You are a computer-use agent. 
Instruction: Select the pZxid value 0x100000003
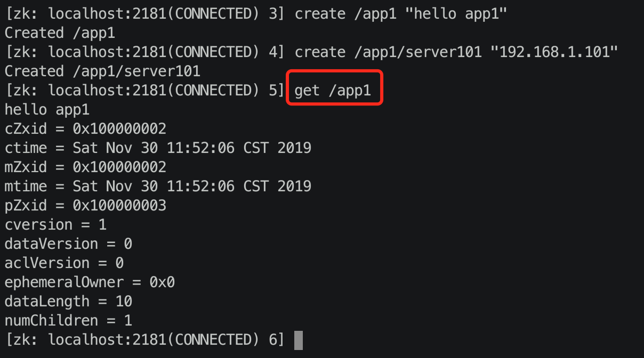(119, 206)
